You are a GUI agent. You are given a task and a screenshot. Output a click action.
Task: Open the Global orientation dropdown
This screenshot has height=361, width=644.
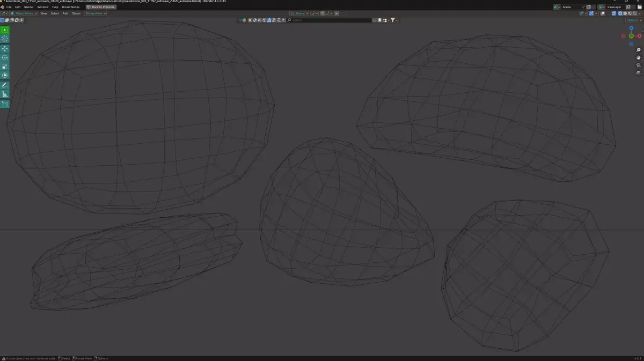click(x=299, y=13)
